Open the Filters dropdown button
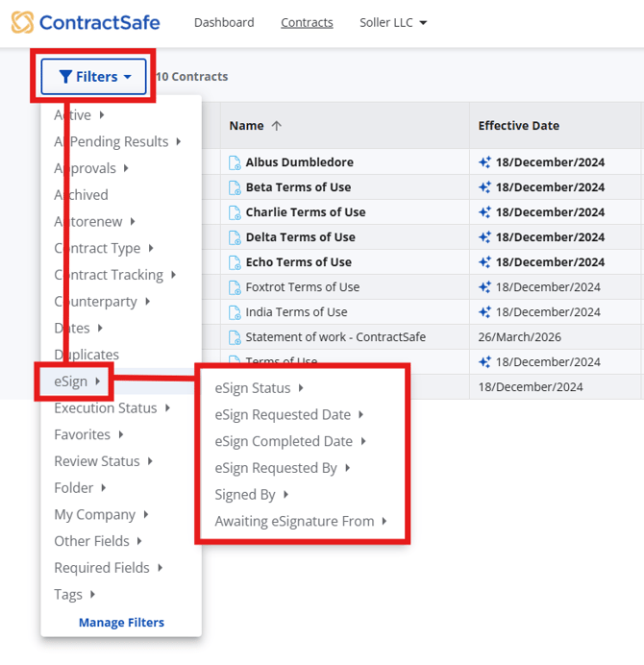644x665 pixels. [x=93, y=77]
